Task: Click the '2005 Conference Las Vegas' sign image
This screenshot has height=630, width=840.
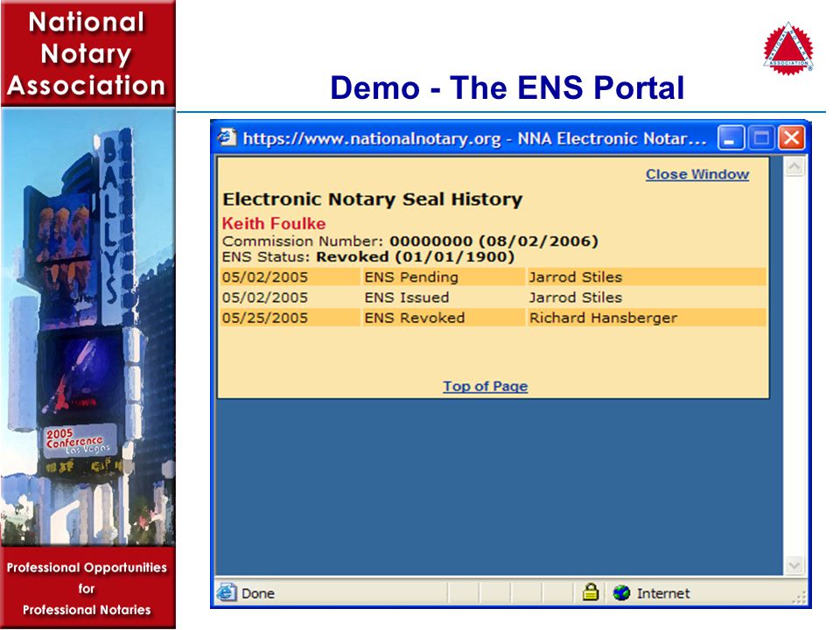Action: pyautogui.click(x=80, y=440)
